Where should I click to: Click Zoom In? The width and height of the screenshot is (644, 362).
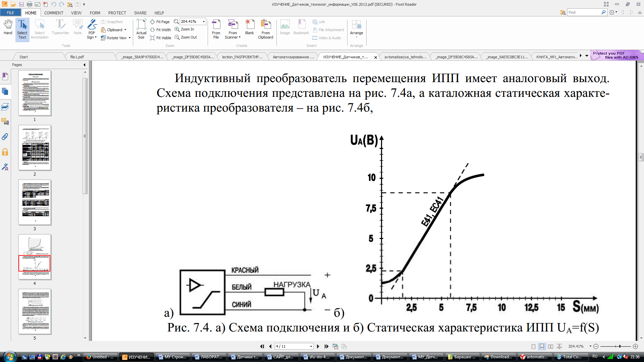184,29
